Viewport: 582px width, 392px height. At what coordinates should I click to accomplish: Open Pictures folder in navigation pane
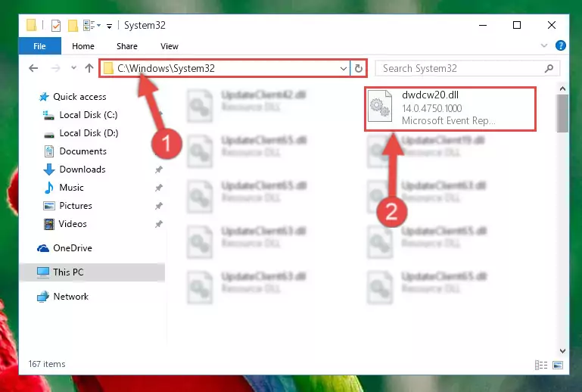pyautogui.click(x=76, y=206)
